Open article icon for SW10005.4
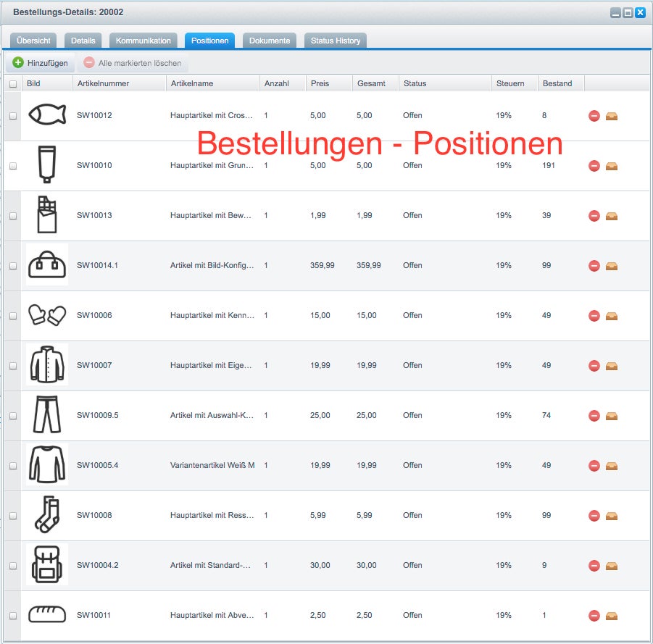The width and height of the screenshot is (653, 644). coord(612,466)
